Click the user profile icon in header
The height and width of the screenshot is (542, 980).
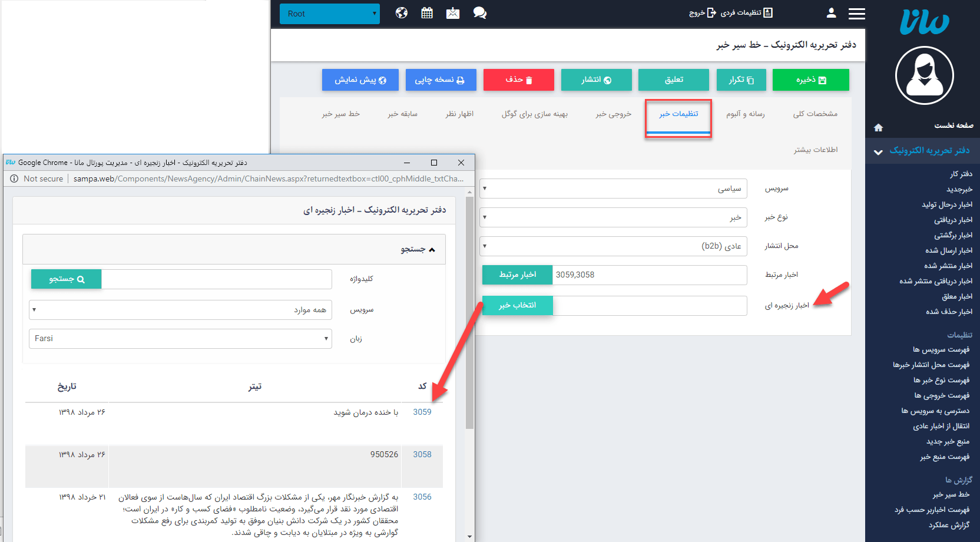831,13
